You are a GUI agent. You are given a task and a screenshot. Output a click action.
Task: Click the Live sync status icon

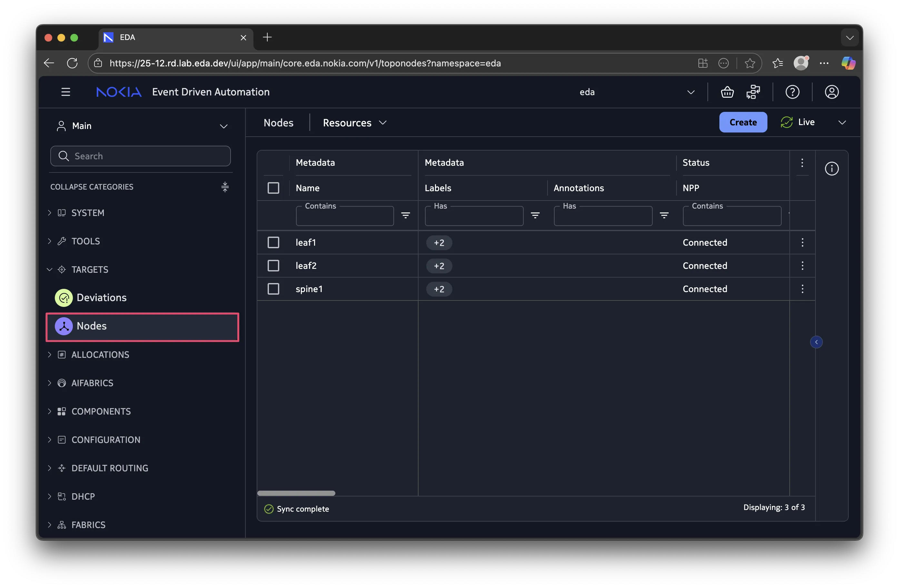tap(786, 122)
